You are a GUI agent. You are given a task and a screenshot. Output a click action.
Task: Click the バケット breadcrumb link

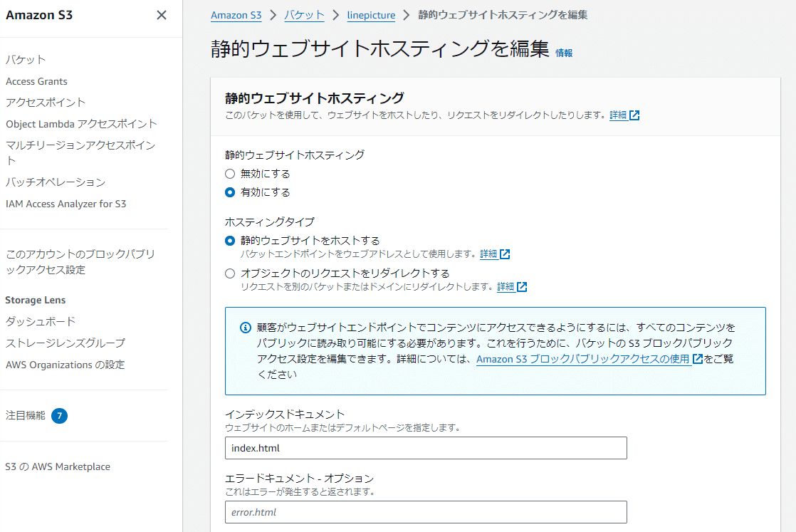pyautogui.click(x=304, y=15)
